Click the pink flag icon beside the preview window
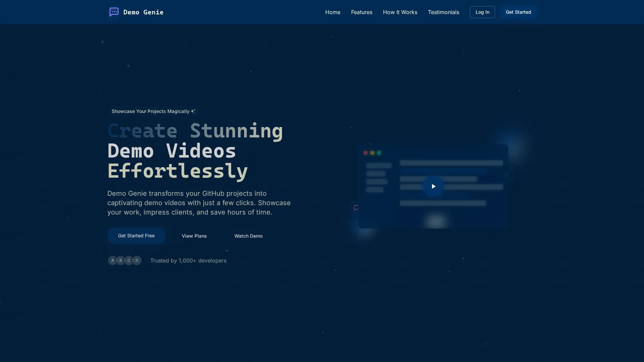 pos(356,208)
